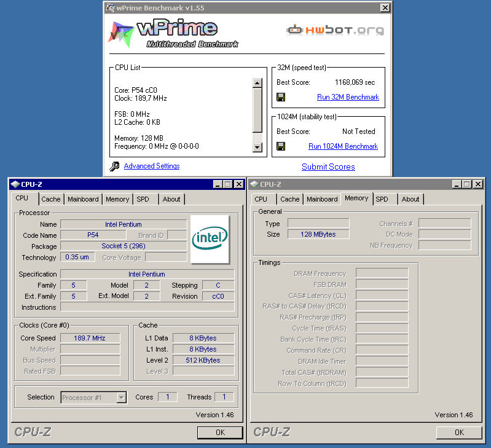Close the left CPU-Z window

238,184
